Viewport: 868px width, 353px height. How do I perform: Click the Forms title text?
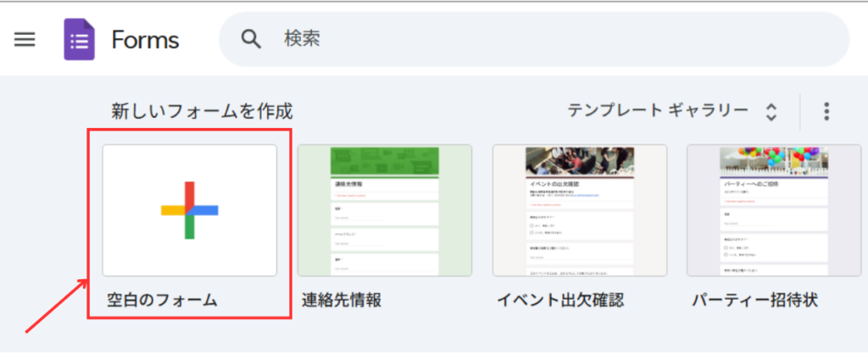[145, 40]
